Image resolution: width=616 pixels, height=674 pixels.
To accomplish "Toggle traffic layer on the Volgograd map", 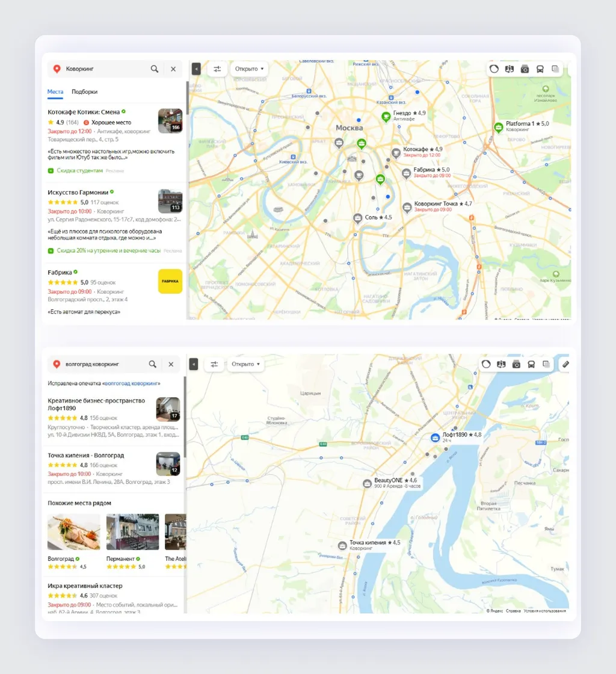I will click(x=486, y=364).
